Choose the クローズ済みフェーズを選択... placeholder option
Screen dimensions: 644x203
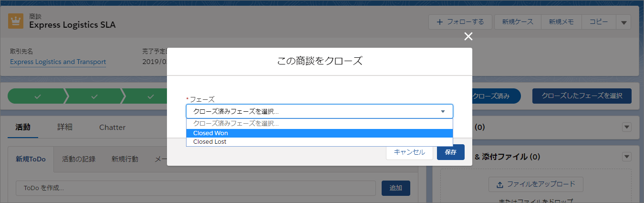tap(320, 124)
